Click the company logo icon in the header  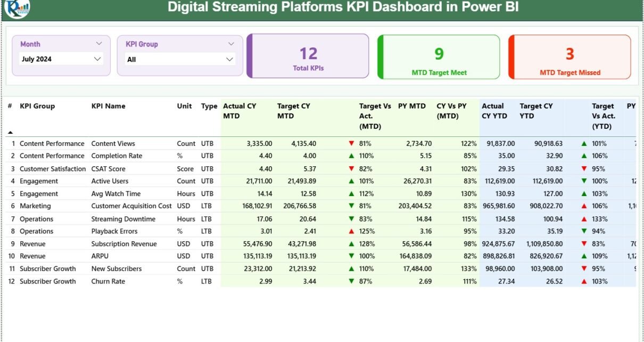click(x=17, y=8)
